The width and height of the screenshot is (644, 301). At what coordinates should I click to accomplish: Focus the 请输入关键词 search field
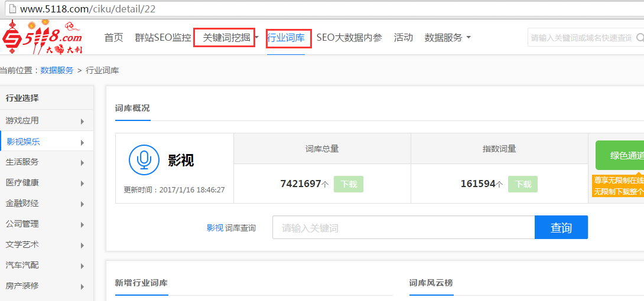404,227
